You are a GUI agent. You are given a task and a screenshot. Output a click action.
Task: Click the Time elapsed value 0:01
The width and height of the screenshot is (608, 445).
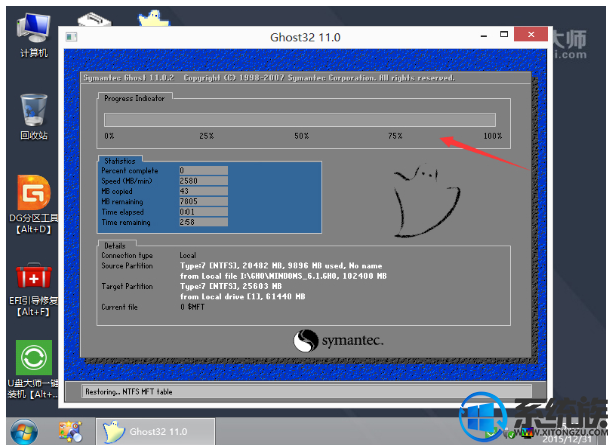(x=203, y=212)
